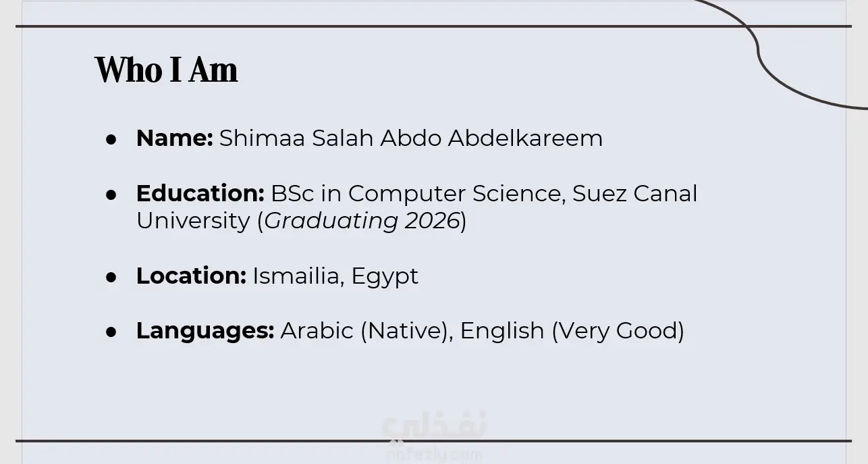Click the bold "Location:" label
Image resolution: width=868 pixels, height=464 pixels.
pos(191,276)
